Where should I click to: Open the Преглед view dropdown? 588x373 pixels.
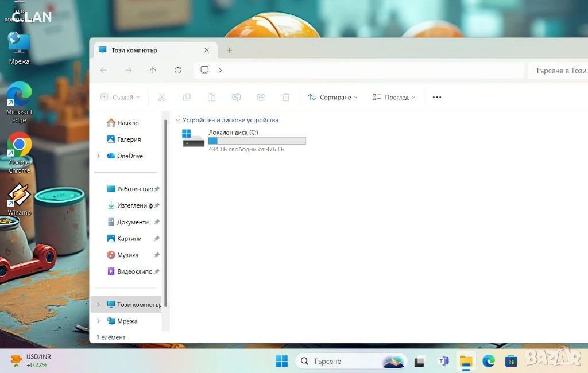tap(394, 98)
